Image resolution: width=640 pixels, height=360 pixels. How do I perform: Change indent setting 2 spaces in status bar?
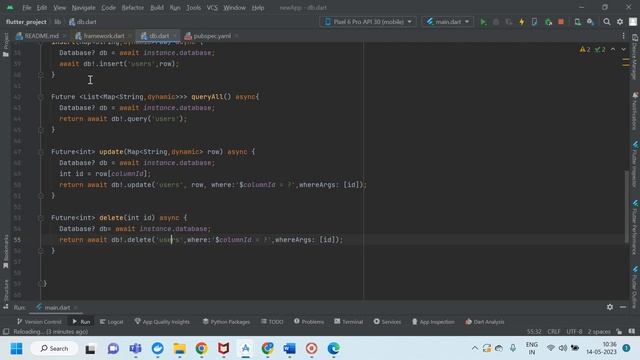point(599,331)
